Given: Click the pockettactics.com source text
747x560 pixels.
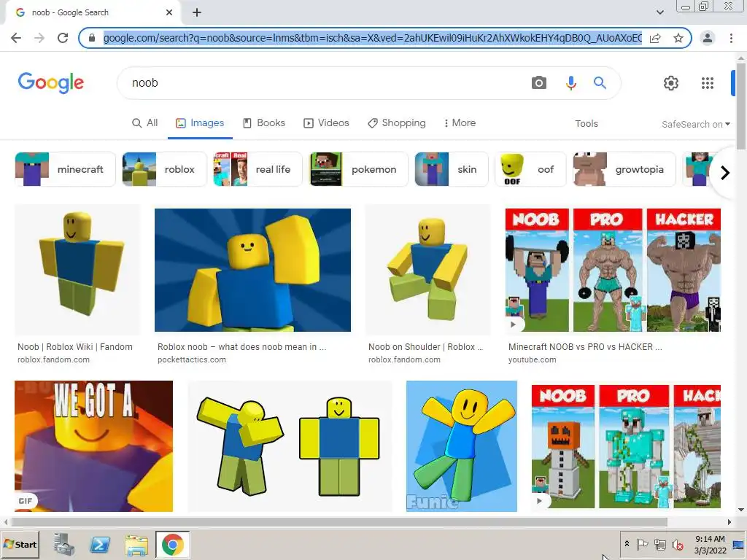Looking at the screenshot, I should pyautogui.click(x=192, y=360).
